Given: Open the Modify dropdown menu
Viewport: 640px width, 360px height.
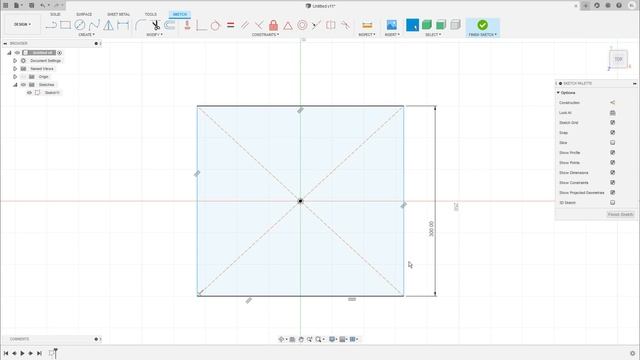Looking at the screenshot, I should point(154,35).
